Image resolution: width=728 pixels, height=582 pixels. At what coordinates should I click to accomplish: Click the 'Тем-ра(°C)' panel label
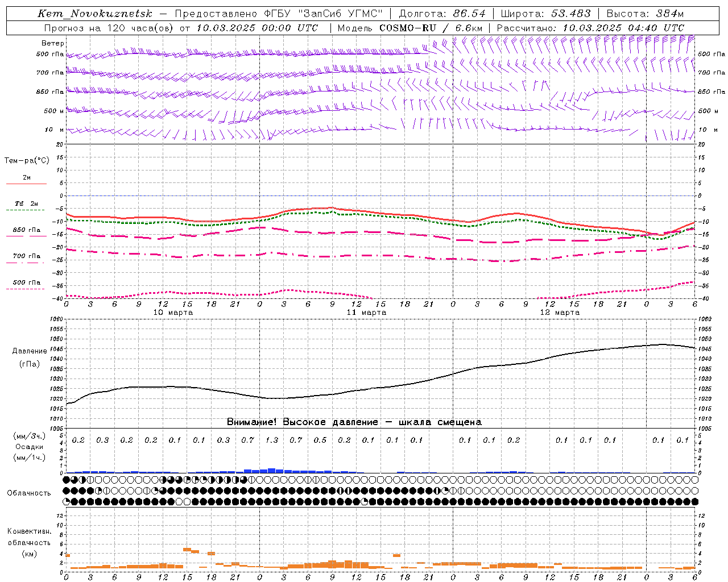pos(27,161)
